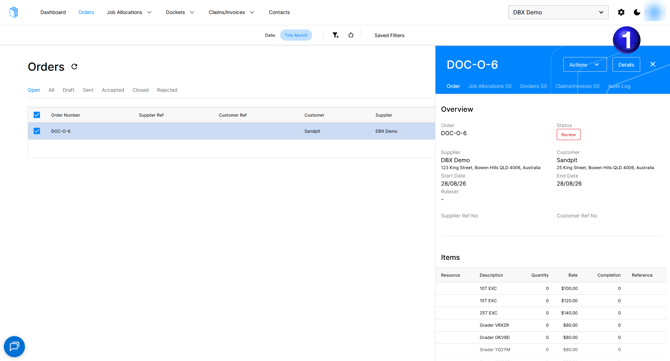670x361 pixels.
Task: Open the settings gear icon
Action: coord(621,12)
